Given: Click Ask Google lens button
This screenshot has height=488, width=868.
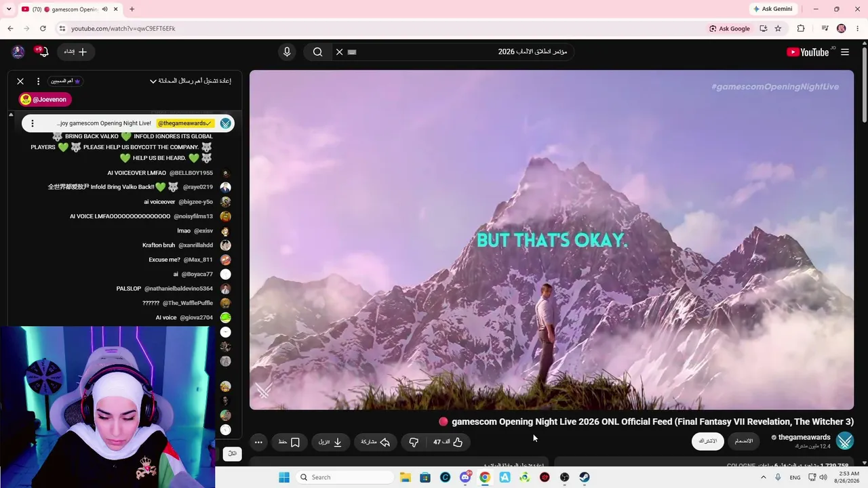Looking at the screenshot, I should coord(730,28).
